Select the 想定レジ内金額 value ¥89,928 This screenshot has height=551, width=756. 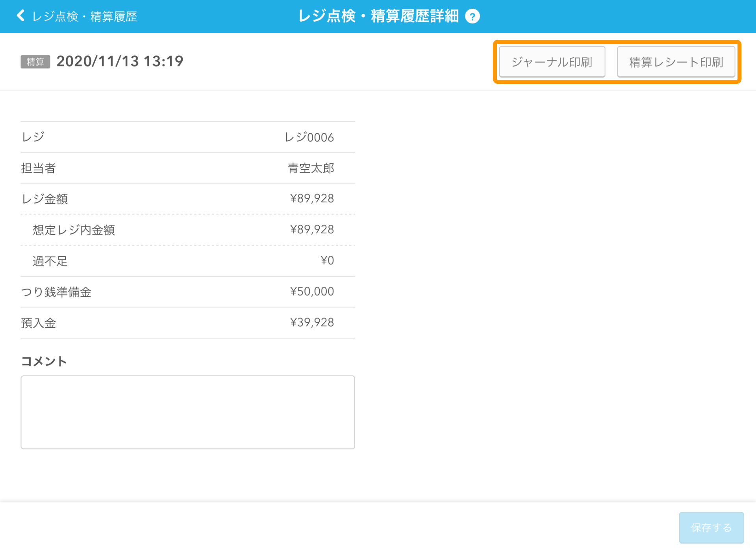tap(312, 229)
